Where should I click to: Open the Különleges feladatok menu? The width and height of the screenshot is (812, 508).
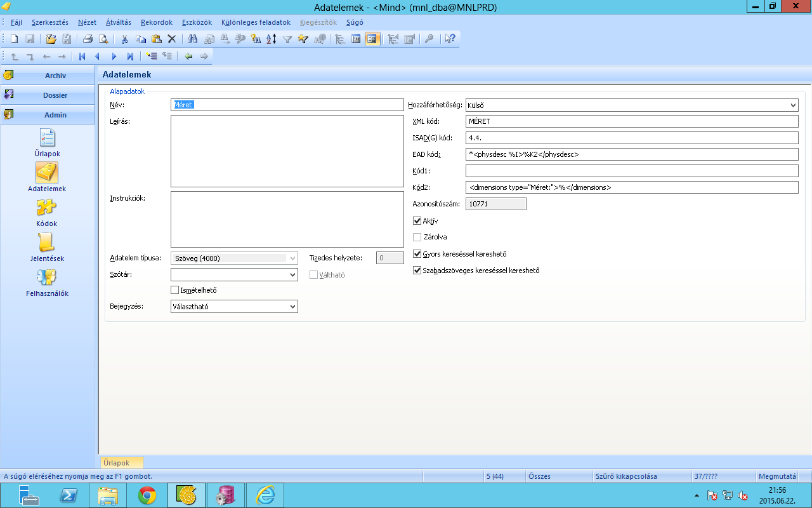click(x=256, y=22)
